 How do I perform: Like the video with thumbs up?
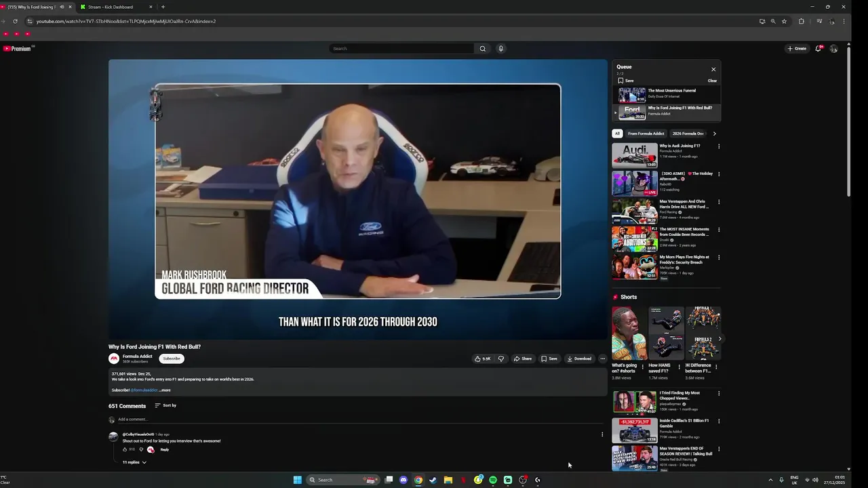pyautogui.click(x=483, y=359)
